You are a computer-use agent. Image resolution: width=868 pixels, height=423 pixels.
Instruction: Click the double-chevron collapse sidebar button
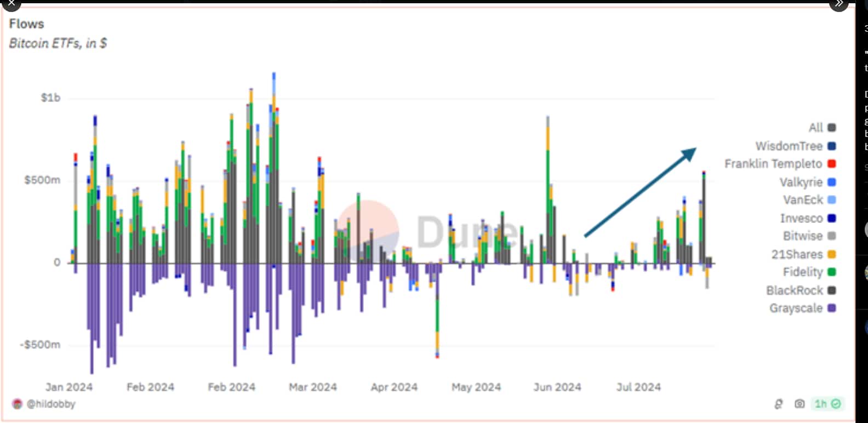(x=838, y=4)
